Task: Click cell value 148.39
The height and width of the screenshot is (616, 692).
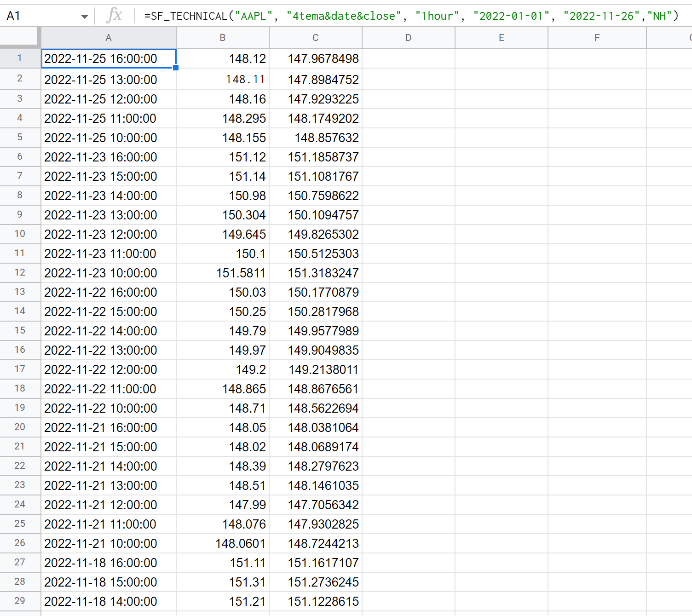Action: click(x=223, y=466)
